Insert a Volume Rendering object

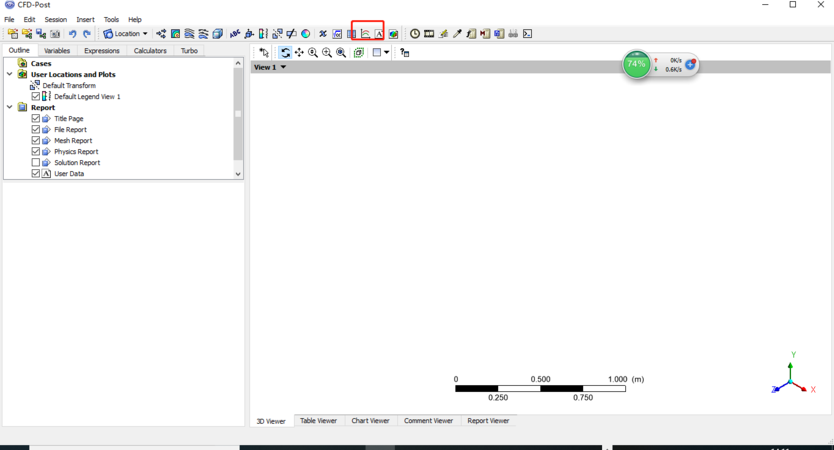[218, 34]
